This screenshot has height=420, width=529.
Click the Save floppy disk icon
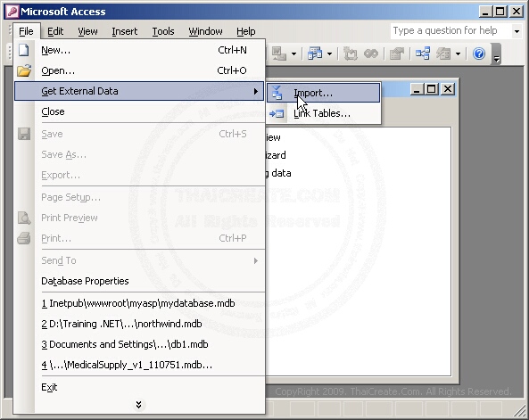tap(24, 134)
